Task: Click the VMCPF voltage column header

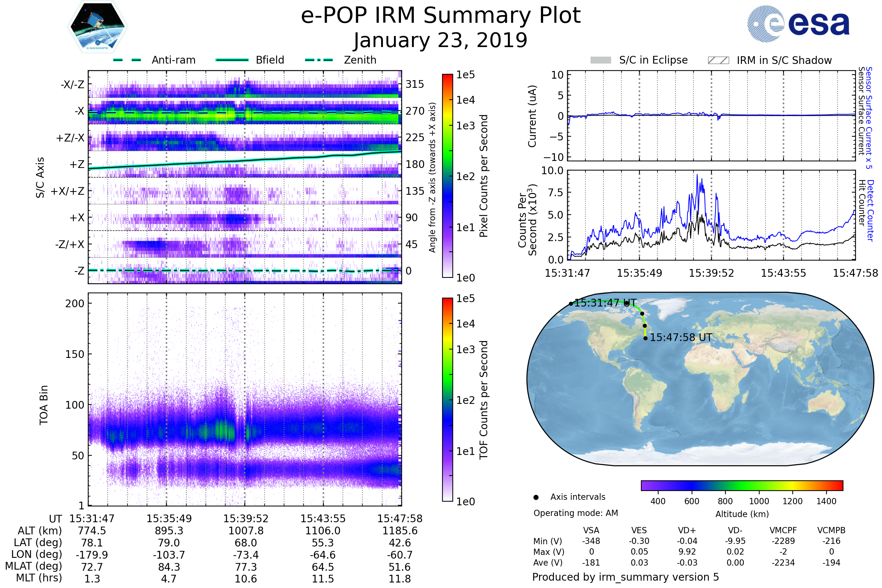Action: pos(783,530)
